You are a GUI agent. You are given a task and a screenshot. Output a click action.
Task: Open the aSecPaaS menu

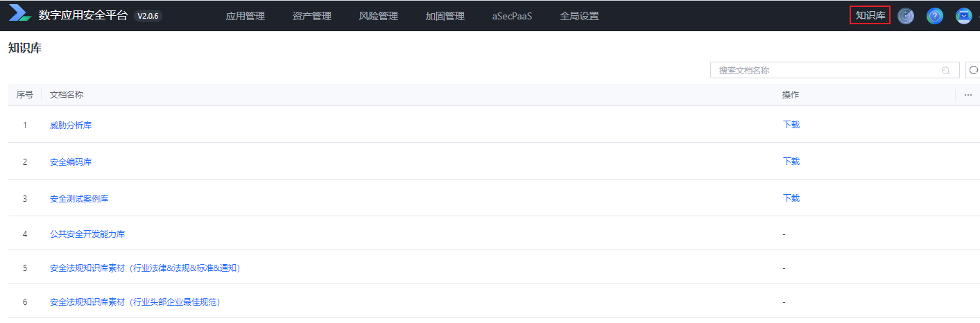[512, 16]
